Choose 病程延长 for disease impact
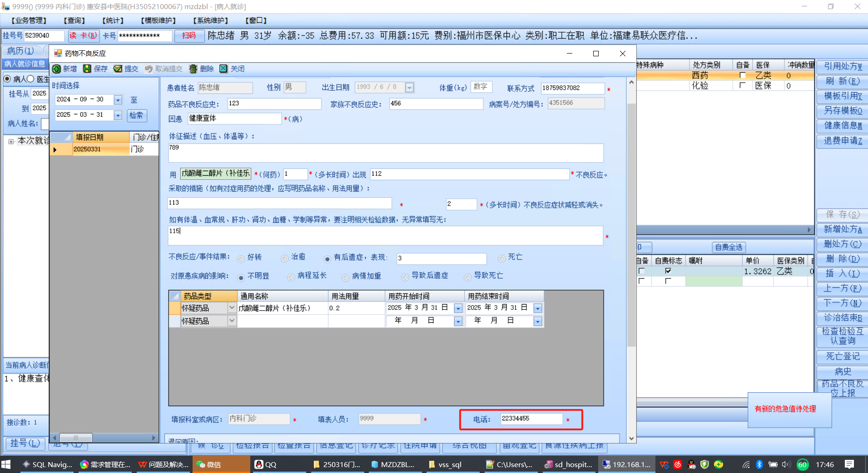The height and width of the screenshot is (473, 868). tap(291, 277)
